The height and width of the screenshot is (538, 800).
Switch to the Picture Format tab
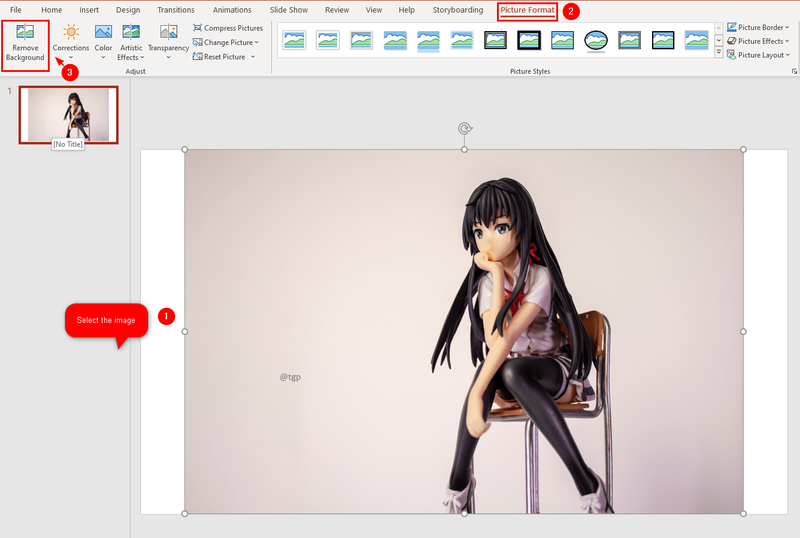tap(527, 10)
